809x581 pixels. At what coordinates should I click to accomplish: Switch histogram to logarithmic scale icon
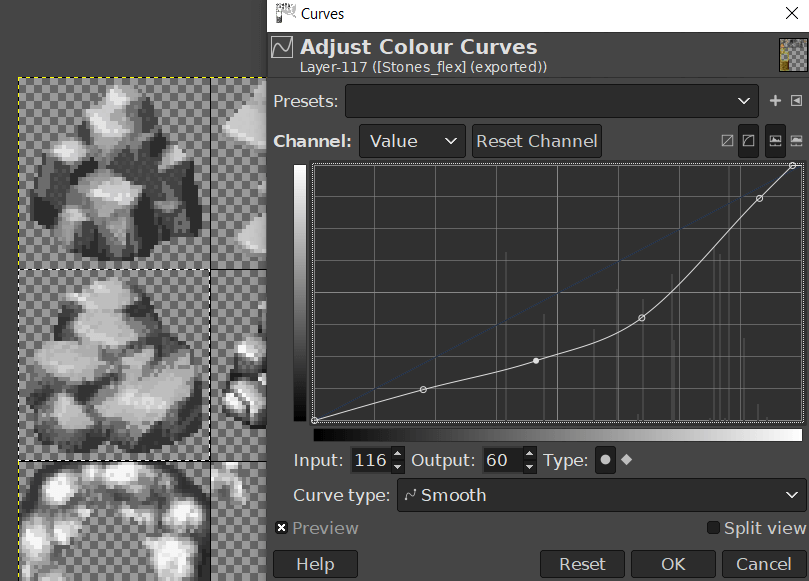(796, 141)
